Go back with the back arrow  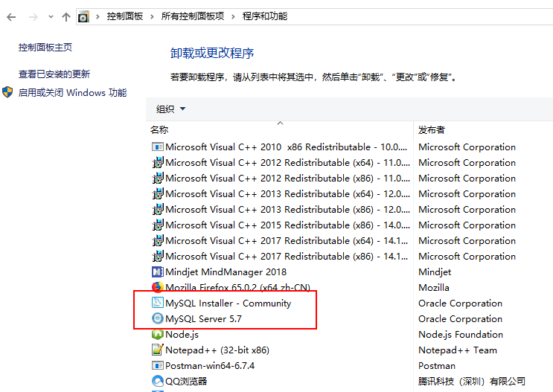pyautogui.click(x=11, y=17)
